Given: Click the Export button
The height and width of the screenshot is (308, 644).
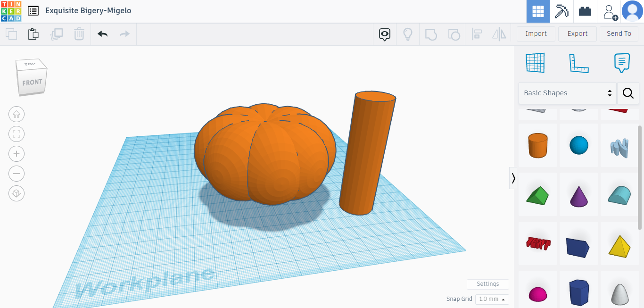Looking at the screenshot, I should 578,33.
